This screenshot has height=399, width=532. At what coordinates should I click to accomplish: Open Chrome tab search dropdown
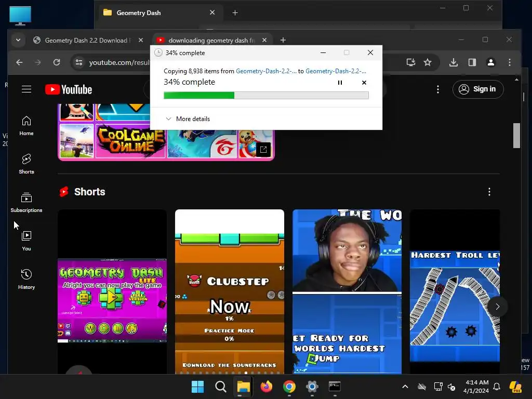[18, 40]
